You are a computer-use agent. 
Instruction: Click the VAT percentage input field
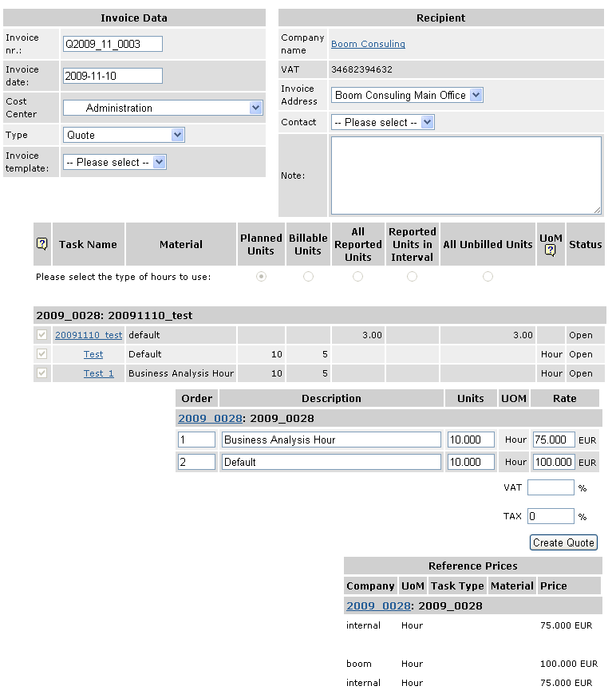[551, 487]
